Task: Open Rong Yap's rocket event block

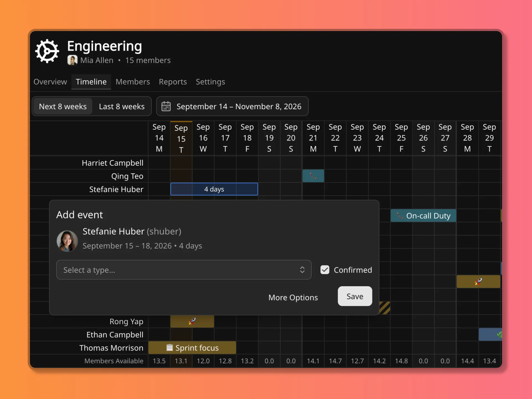Action: (192, 321)
